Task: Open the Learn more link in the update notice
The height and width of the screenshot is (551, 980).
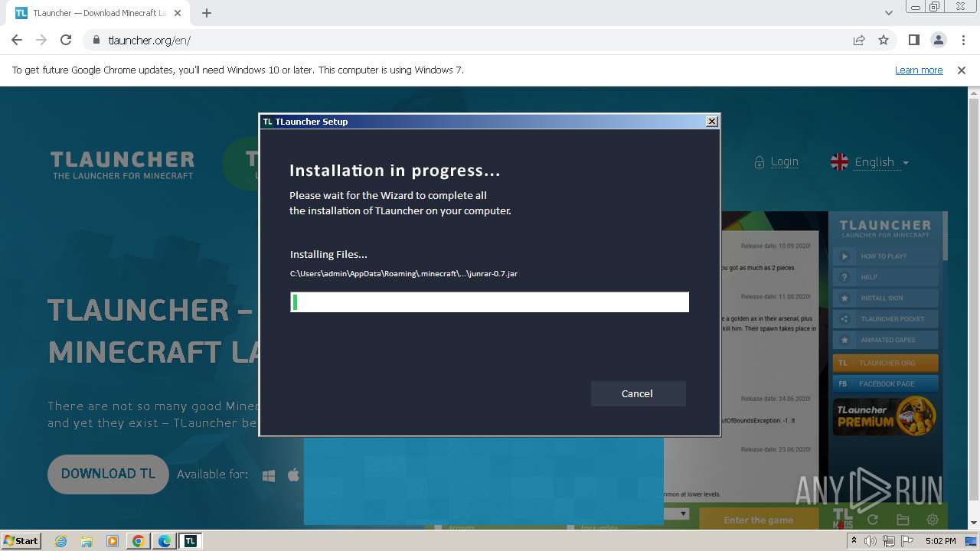Action: (919, 70)
